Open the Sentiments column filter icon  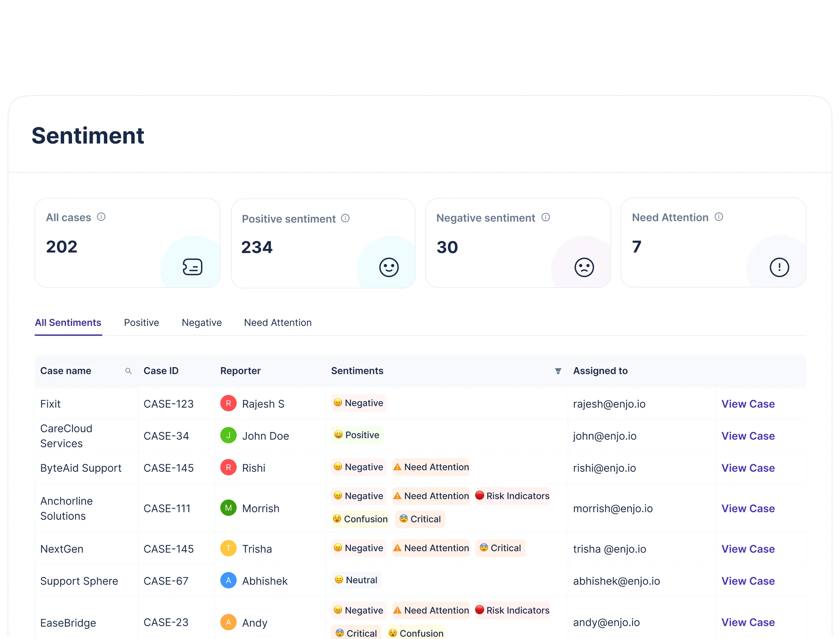click(558, 371)
